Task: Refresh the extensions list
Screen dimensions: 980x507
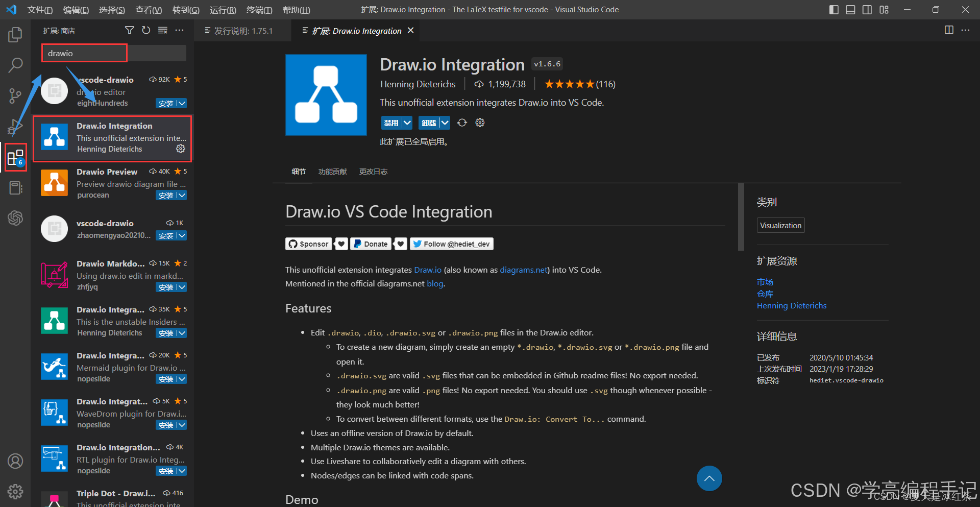Action: point(146,31)
